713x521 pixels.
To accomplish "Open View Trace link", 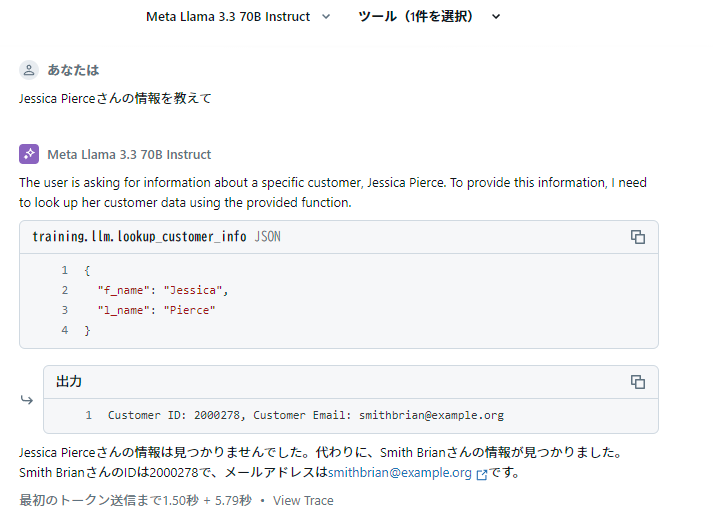I will (303, 501).
